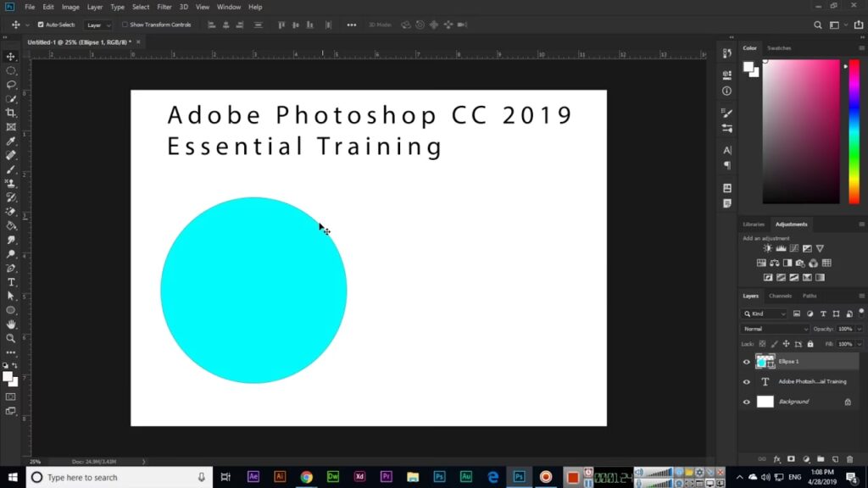Viewport: 868px width, 488px height.
Task: Switch to the Swatches tab
Action: click(779, 48)
